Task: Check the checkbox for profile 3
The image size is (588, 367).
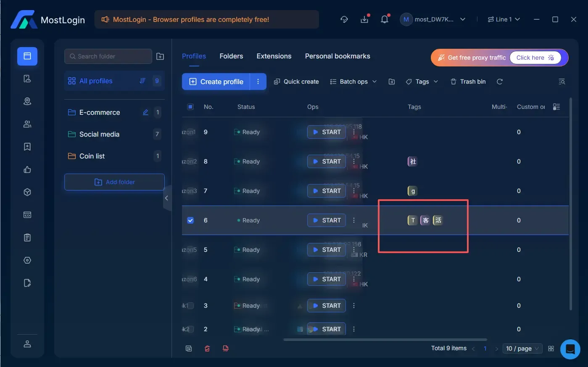Action: click(190, 306)
